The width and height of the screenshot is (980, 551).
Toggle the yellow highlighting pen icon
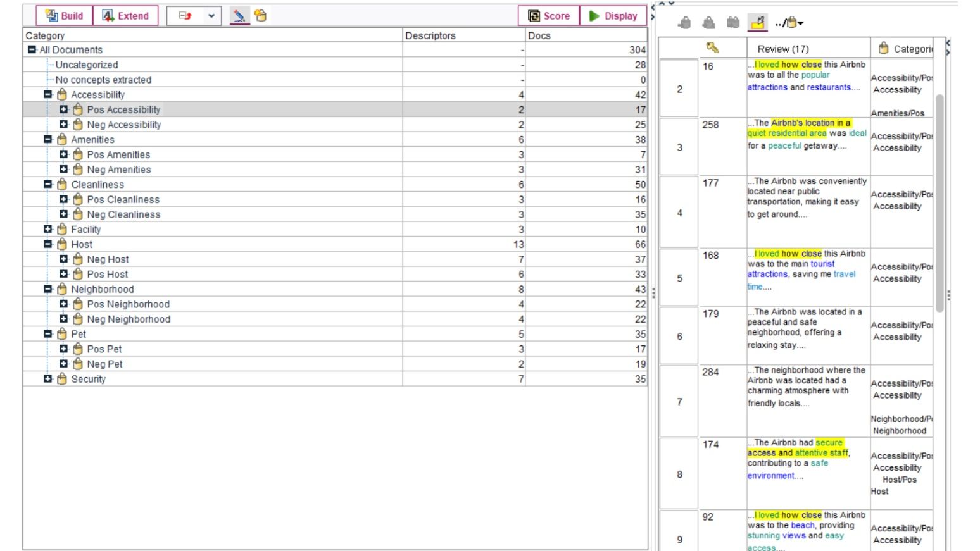click(758, 23)
